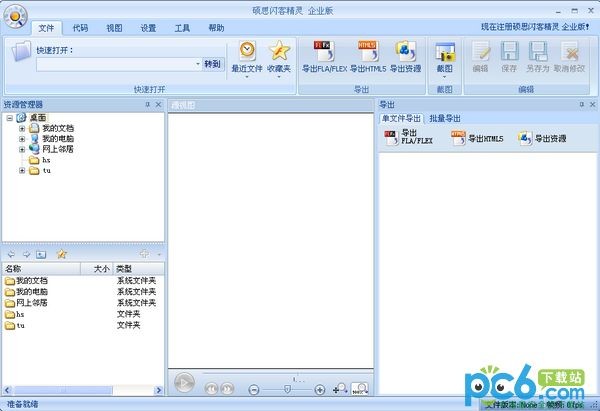The width and height of the screenshot is (600, 411).
Task: Click the file list horizontal scrollbar left arrow
Action: coord(7,390)
